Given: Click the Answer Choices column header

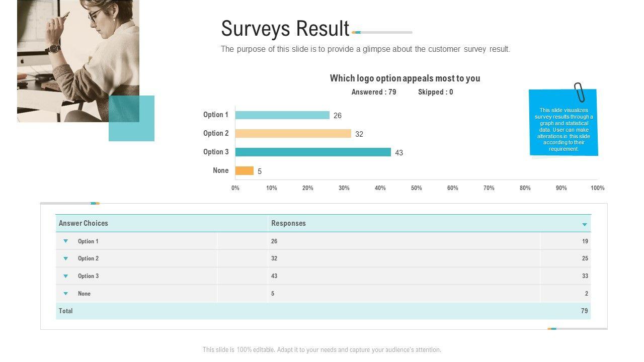Looking at the screenshot, I should (x=84, y=223).
